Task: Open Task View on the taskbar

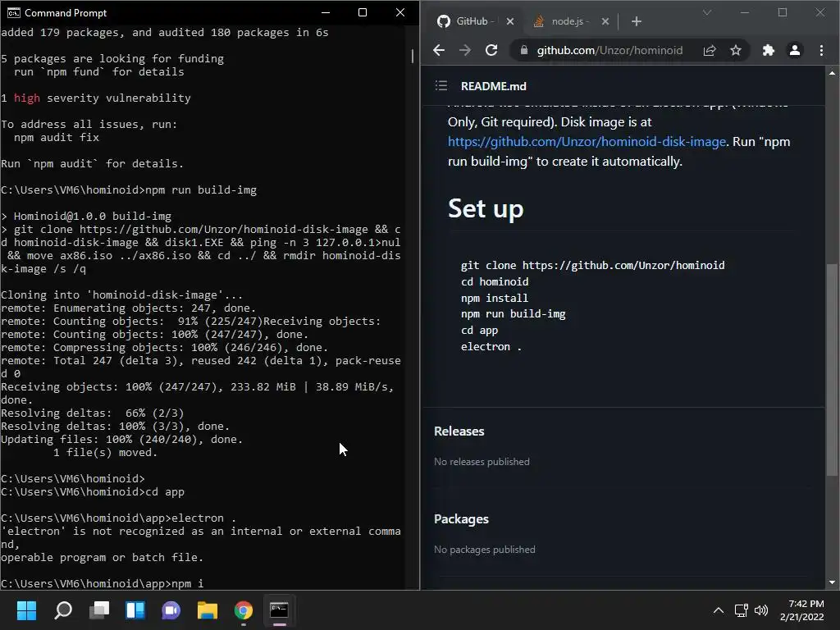Action: [x=99, y=610]
